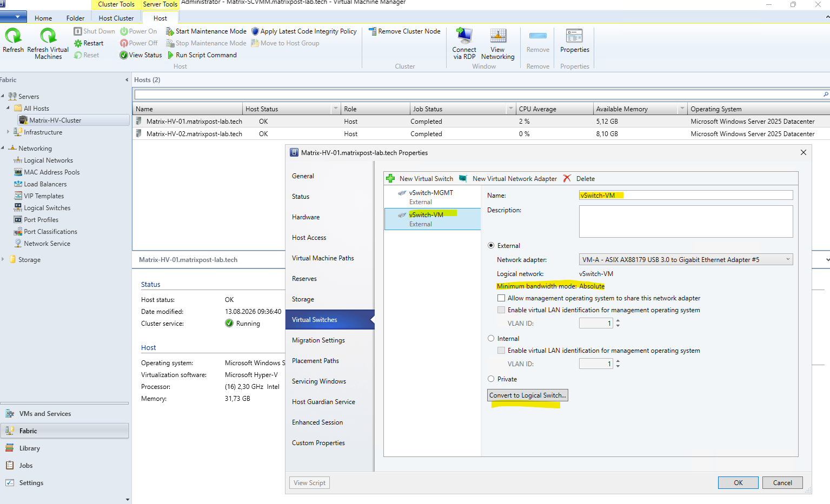This screenshot has height=504, width=830.
Task: Click New Virtual Switch plus icon
Action: [x=390, y=178]
